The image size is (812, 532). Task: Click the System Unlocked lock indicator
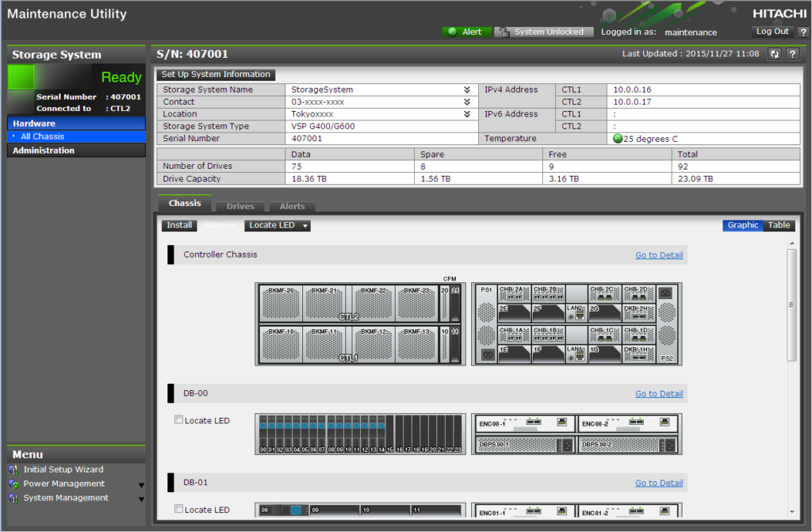544,33
